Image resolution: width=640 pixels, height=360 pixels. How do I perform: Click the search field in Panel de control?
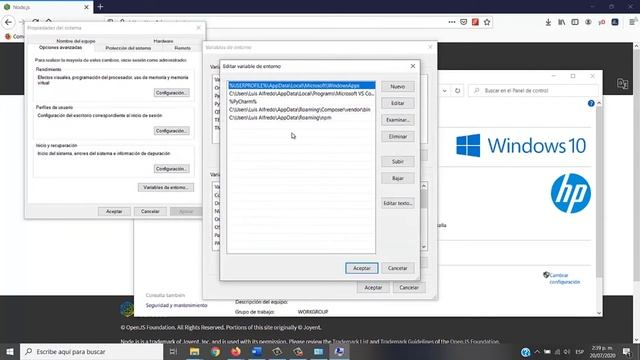tap(533, 91)
